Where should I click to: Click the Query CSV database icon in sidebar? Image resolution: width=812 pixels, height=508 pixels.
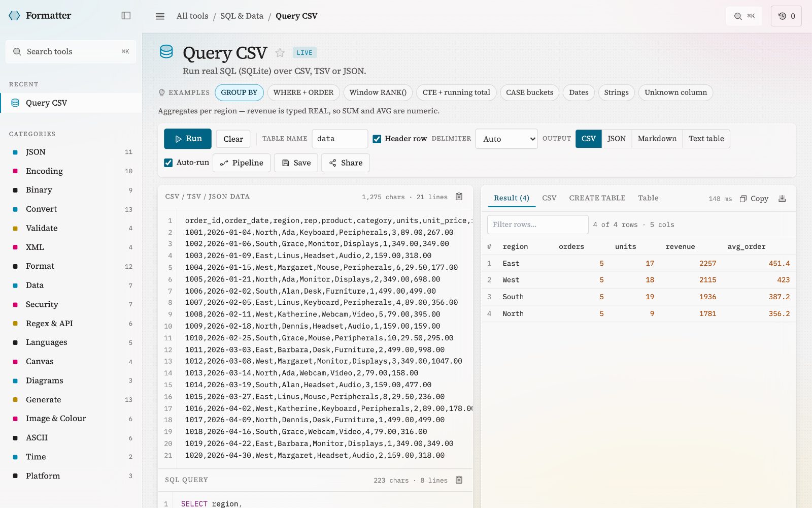click(x=15, y=103)
